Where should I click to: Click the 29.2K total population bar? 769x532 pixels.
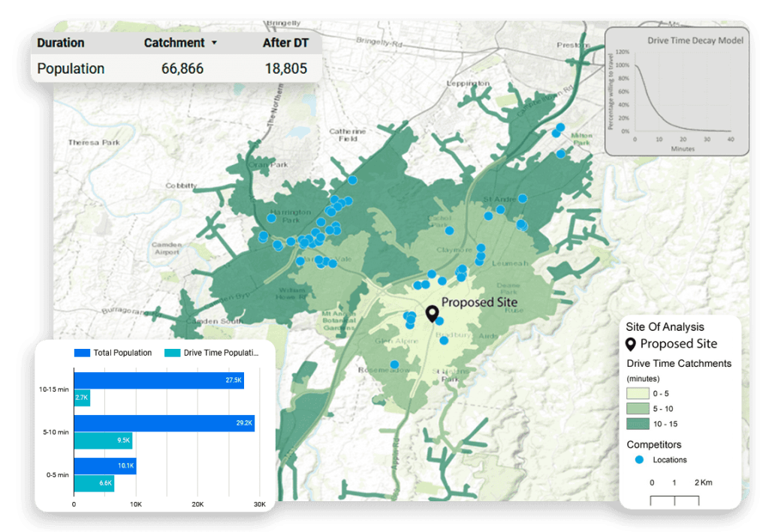tap(164, 423)
